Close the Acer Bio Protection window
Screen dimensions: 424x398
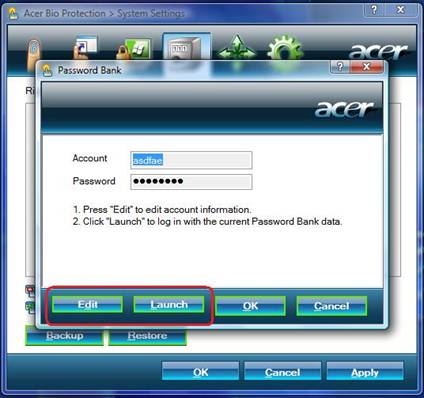click(400, 10)
